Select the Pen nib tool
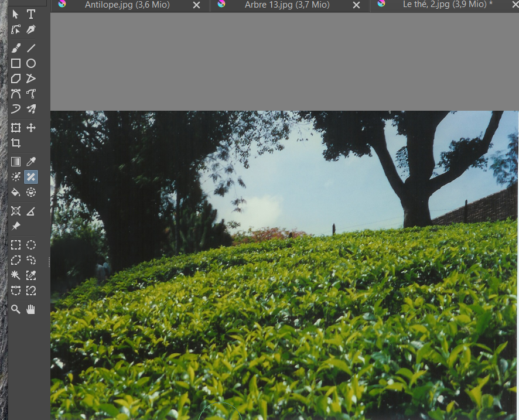 point(31,29)
